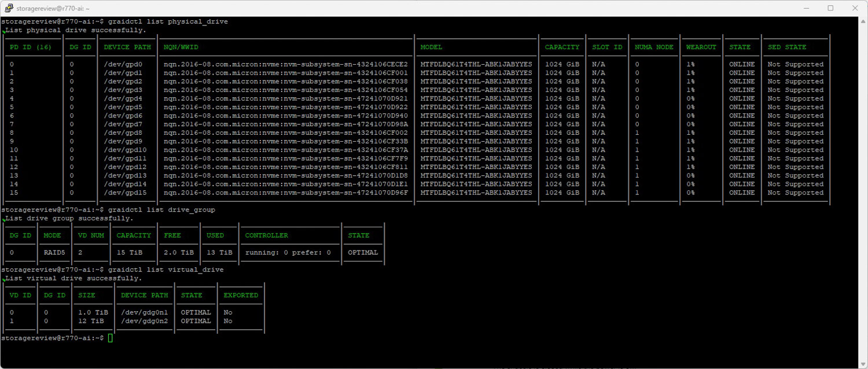The width and height of the screenshot is (868, 369).
Task: Click the 12 TiB virtual drive size
Action: (x=91, y=321)
